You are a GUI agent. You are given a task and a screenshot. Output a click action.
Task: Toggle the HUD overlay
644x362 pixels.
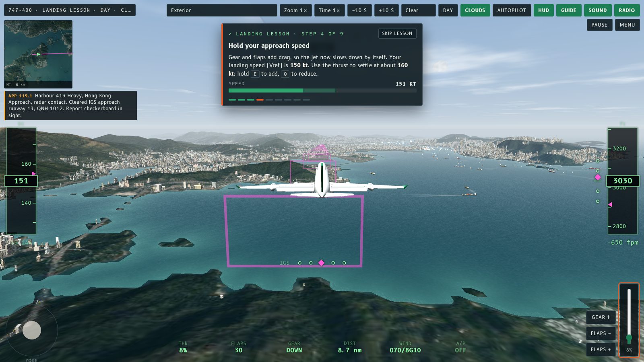pos(543,10)
